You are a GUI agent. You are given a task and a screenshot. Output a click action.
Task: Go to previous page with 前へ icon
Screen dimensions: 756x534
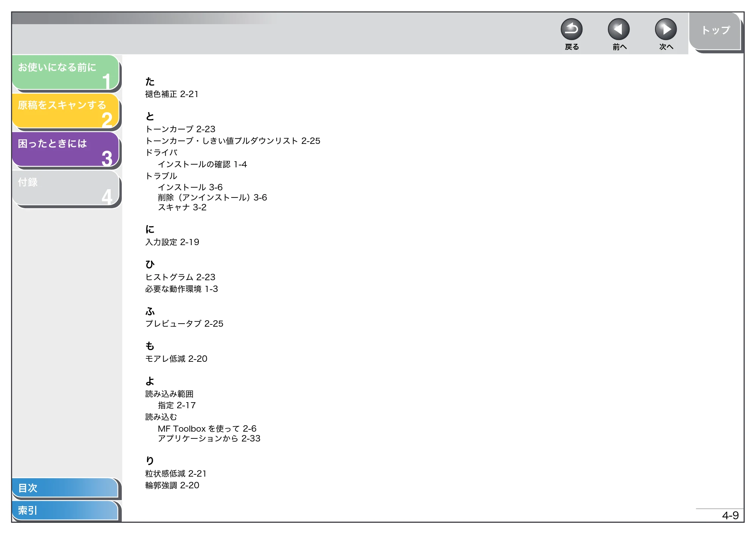pyautogui.click(x=618, y=29)
